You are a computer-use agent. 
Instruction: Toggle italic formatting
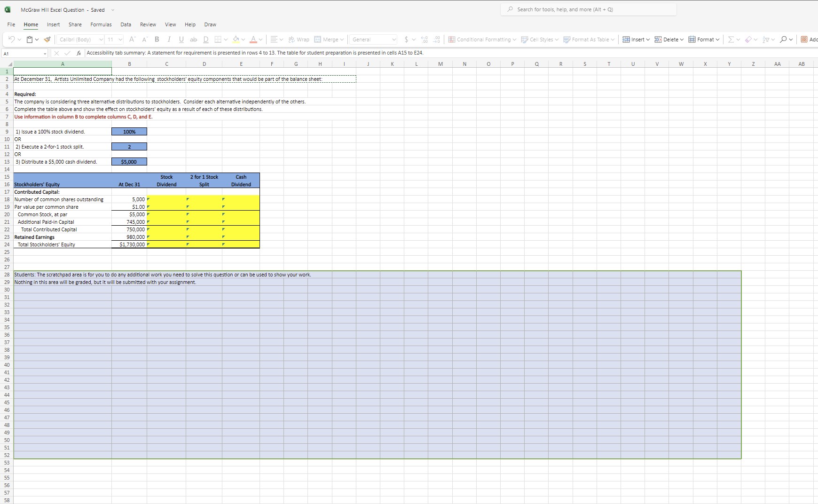(169, 39)
